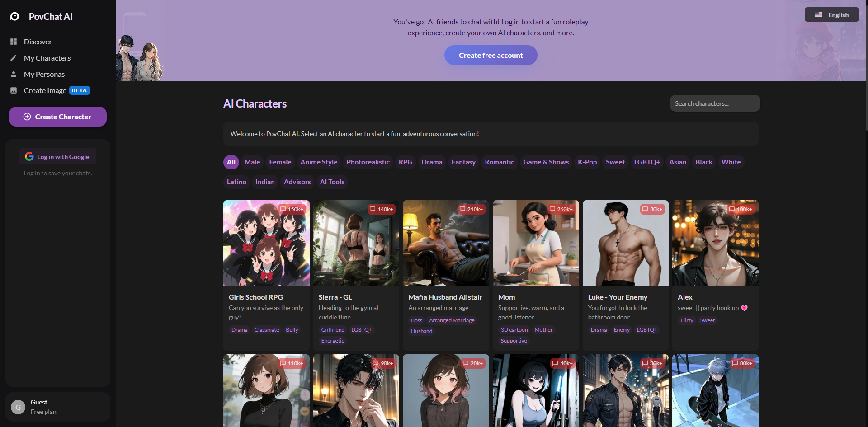Click the Guest avatar icon

[18, 407]
